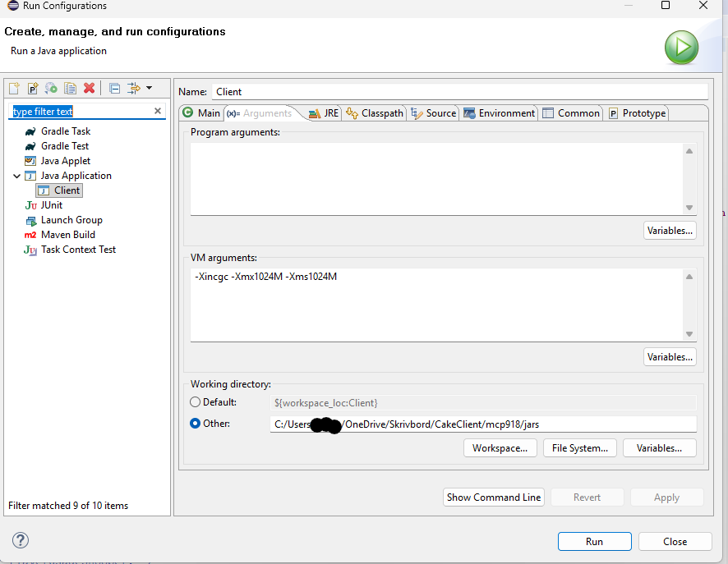Click Program arguments scroll down arrow
This screenshot has height=564, width=728.
click(689, 208)
